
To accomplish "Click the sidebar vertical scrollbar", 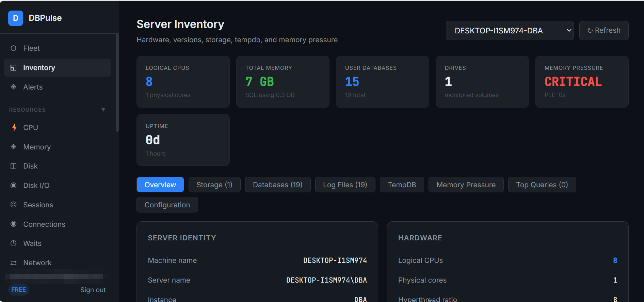I will point(117,83).
